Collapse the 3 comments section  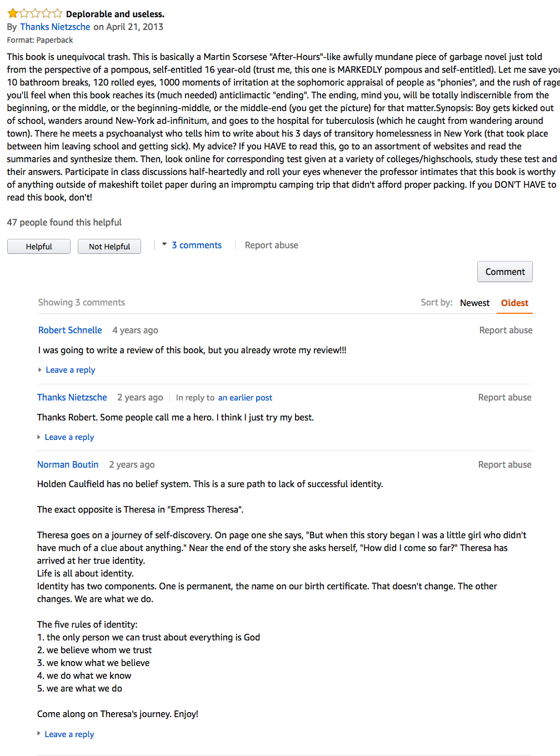pyautogui.click(x=197, y=245)
